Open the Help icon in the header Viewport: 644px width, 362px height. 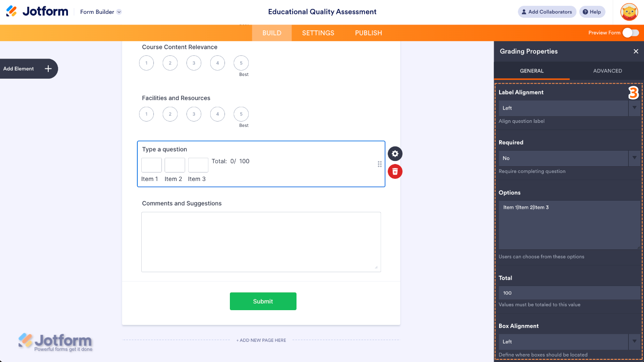pos(592,12)
